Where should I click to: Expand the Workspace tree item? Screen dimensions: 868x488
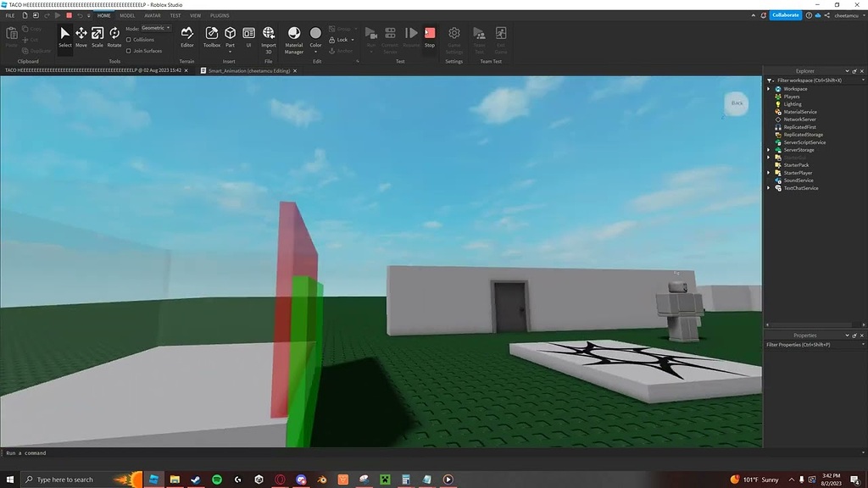point(768,88)
